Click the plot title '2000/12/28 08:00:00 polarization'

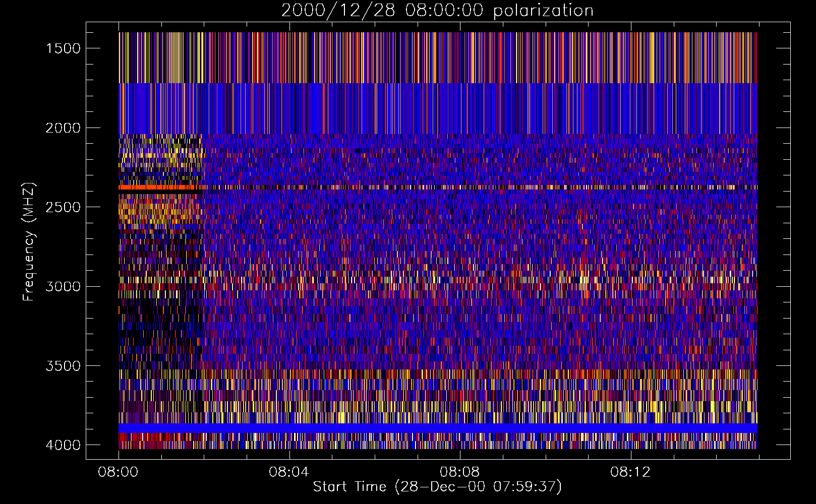pyautogui.click(x=437, y=11)
